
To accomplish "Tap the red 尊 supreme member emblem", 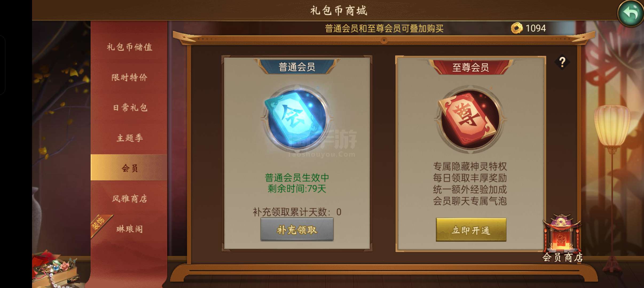I will click(x=470, y=119).
